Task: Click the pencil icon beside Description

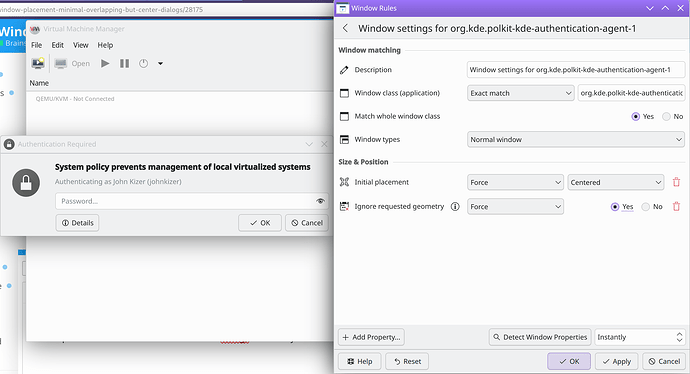Action: [x=344, y=70]
